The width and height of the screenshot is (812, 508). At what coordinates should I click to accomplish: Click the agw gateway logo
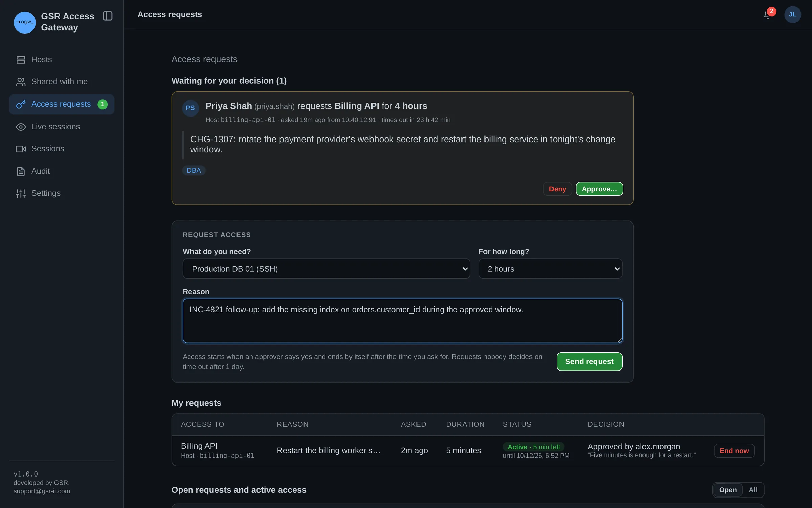25,22
